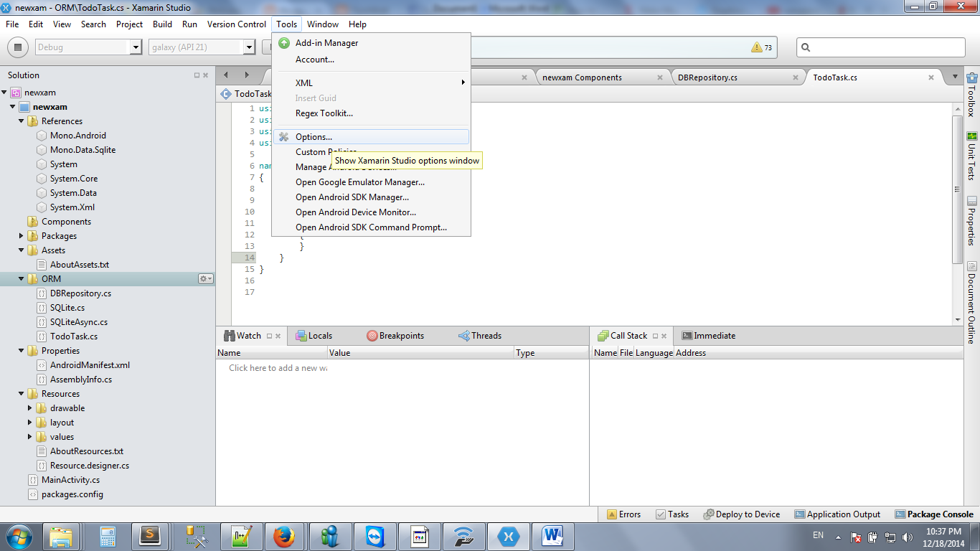Select packages.config in the solution tree
980x551 pixels.
coord(72,494)
